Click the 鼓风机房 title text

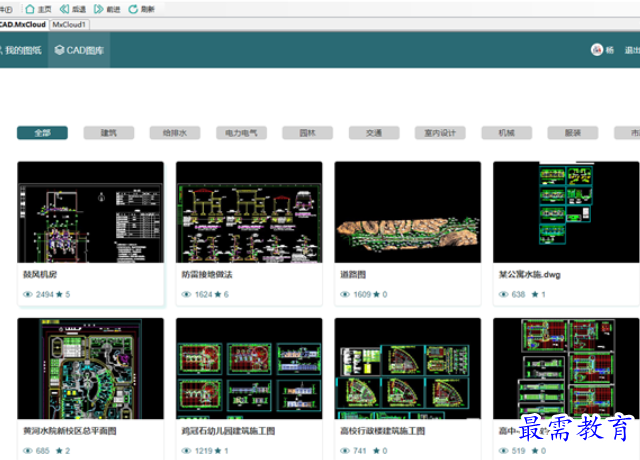coord(40,274)
